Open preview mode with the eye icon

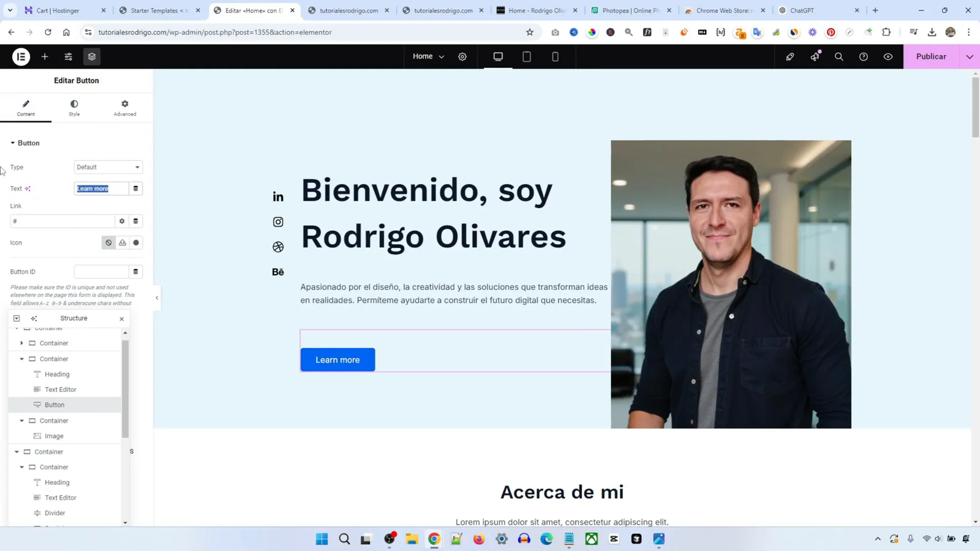(x=888, y=56)
